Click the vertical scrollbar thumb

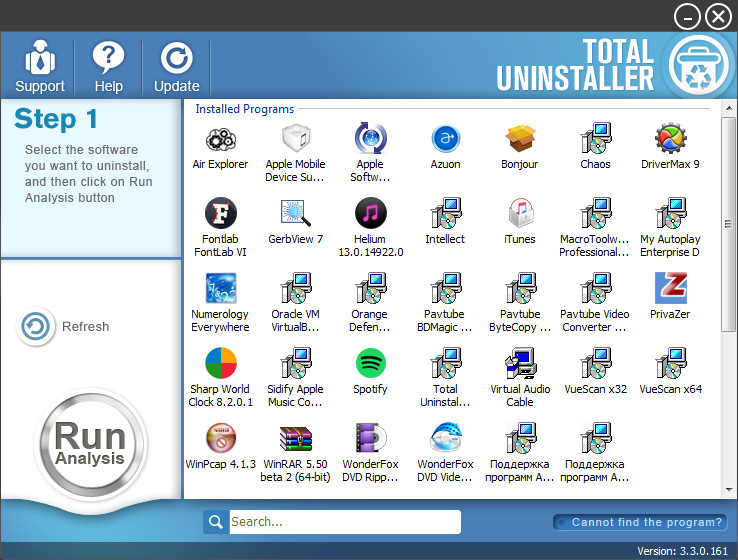tap(729, 224)
